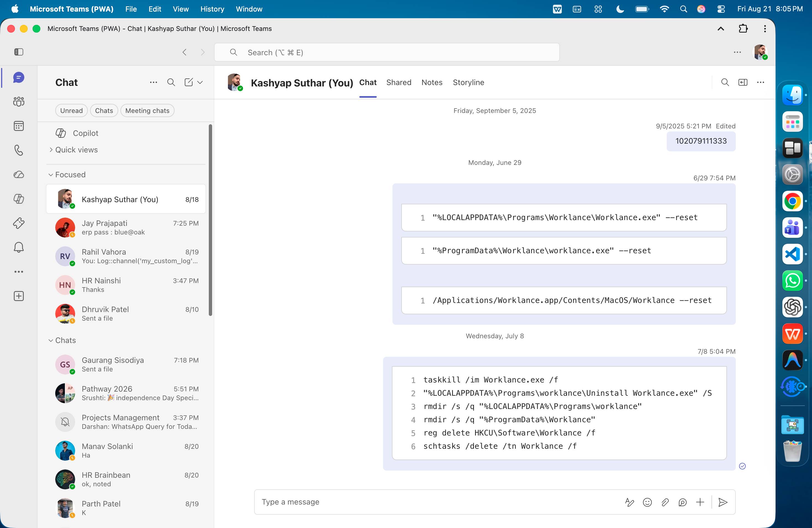The width and height of the screenshot is (812, 528).
Task: Open the formatting options pen icon
Action: coord(629,502)
